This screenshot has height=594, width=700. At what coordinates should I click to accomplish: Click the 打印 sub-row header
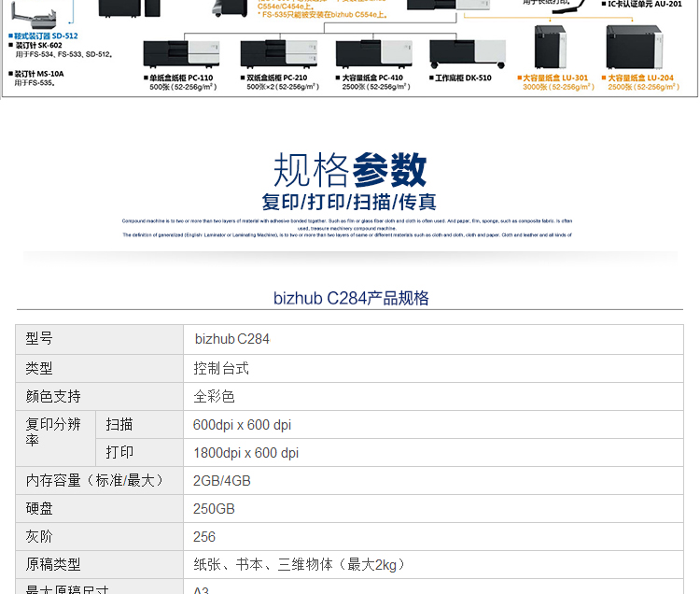click(x=139, y=452)
